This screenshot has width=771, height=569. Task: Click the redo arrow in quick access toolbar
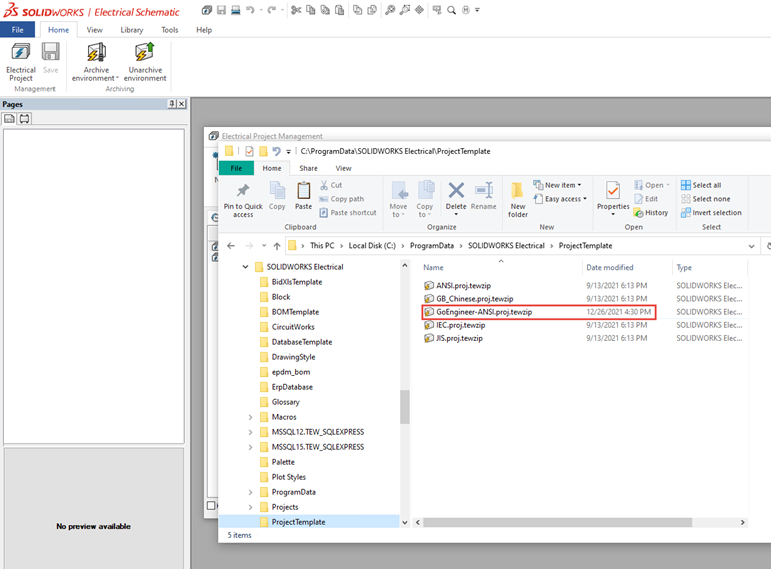271,10
